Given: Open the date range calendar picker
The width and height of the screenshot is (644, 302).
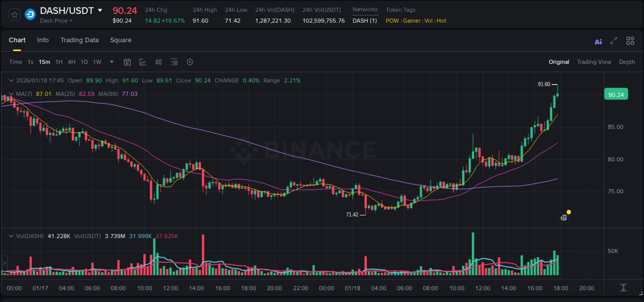Looking at the screenshot, I should point(127,61).
